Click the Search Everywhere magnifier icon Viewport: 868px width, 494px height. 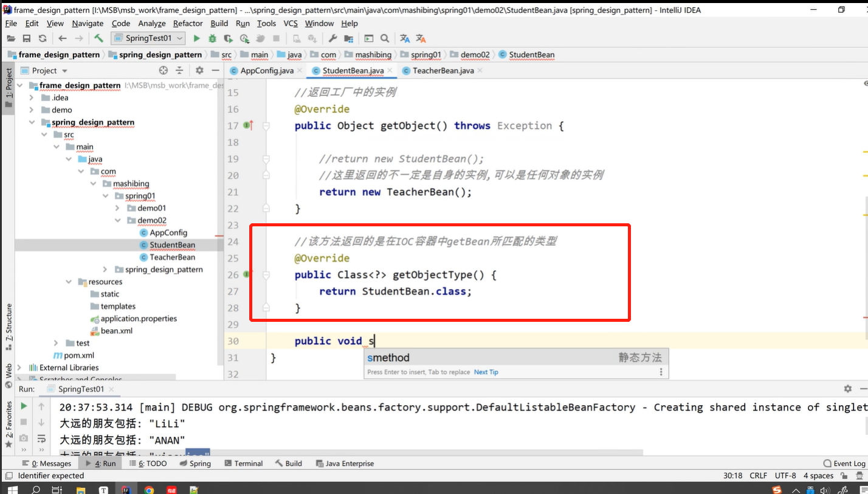pos(385,38)
